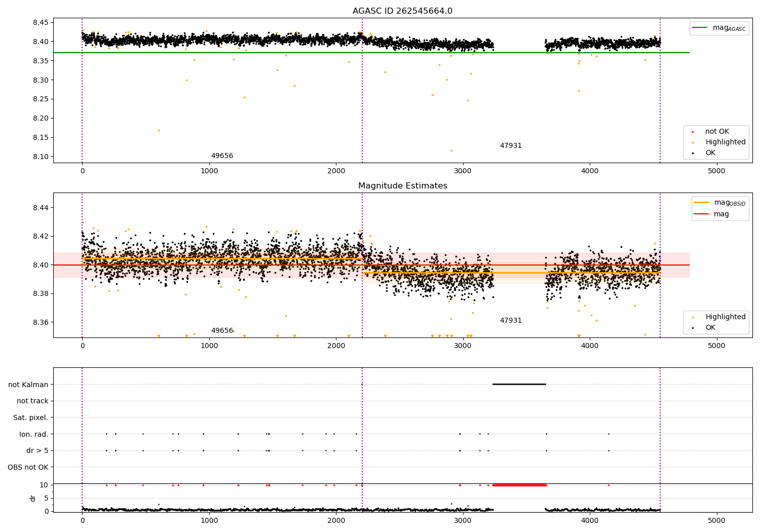This screenshot has height=532, width=760.
Task: Click the '10' tick on the dr axis
Action: [44, 485]
